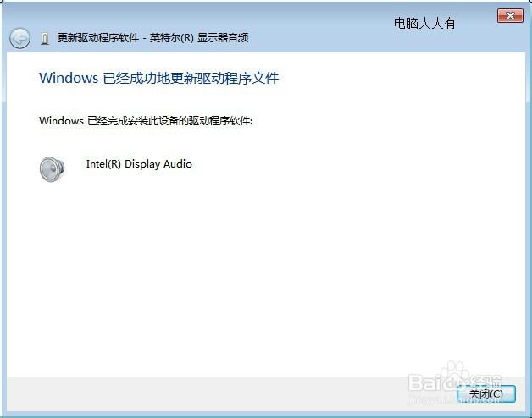532x418 pixels.
Task: Click the empty white area below the device name
Action: point(266,272)
